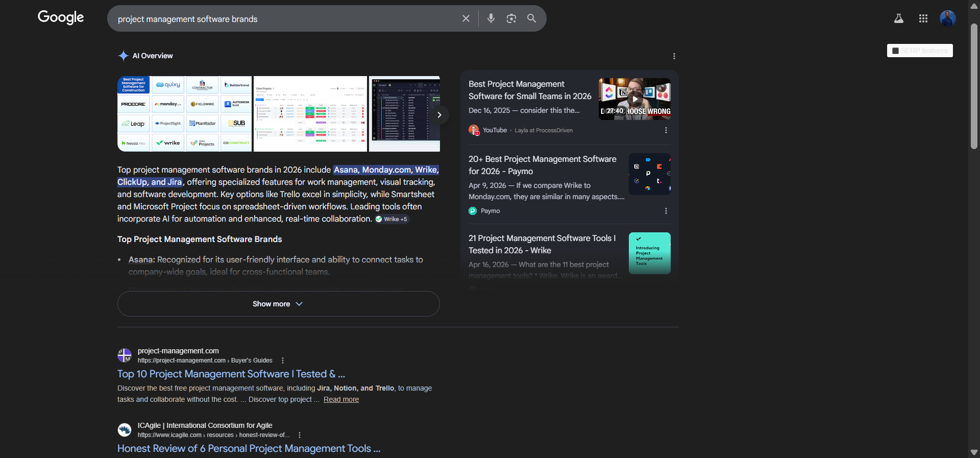Click the ICAgile International Consortium for Agile name
Screen dimensions: 980x458
pos(205,425)
